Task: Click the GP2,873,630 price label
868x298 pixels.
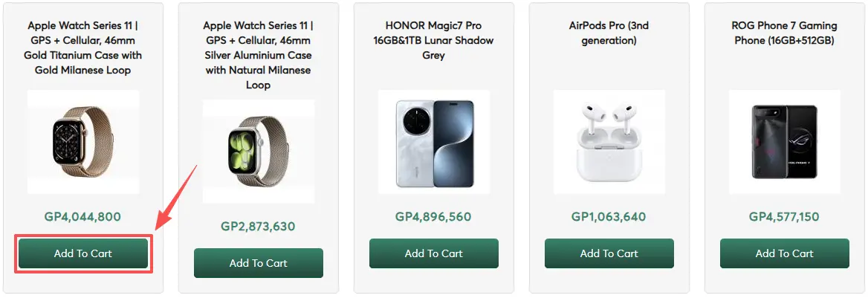Action: point(259,227)
